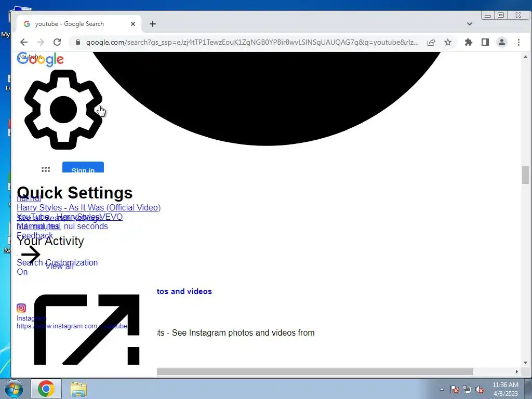
Task: Click the Instagram favicon in the result
Action: (x=21, y=308)
